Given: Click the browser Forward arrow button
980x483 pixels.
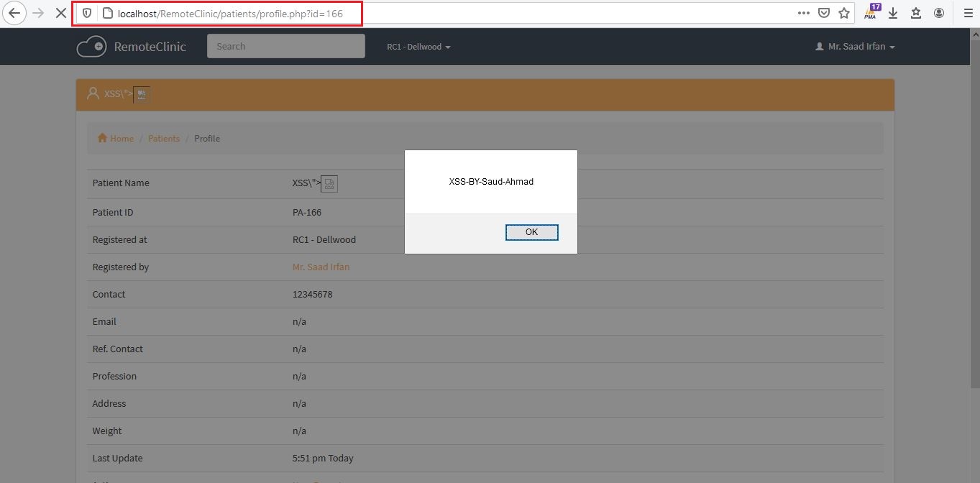Looking at the screenshot, I should pyautogui.click(x=38, y=13).
